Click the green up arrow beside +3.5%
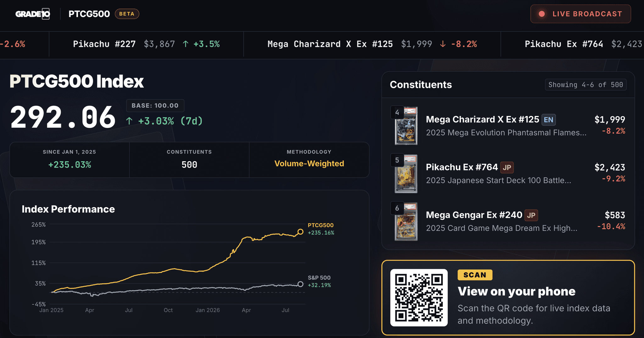644x338 pixels. pos(186,44)
